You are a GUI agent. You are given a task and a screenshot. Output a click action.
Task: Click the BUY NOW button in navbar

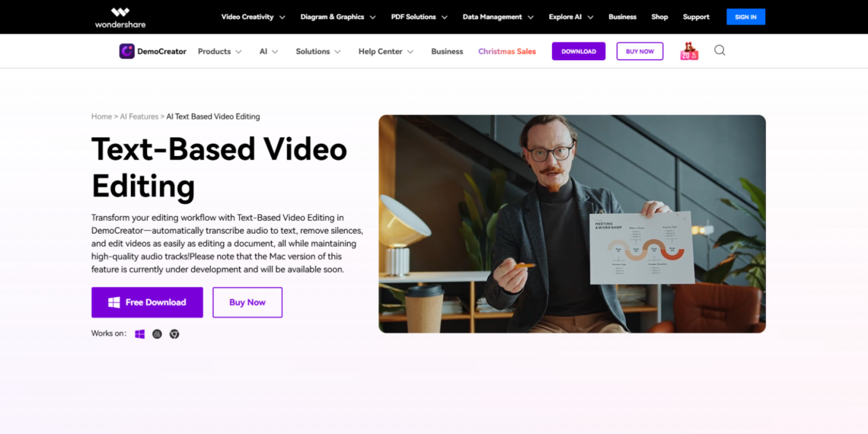pyautogui.click(x=640, y=52)
